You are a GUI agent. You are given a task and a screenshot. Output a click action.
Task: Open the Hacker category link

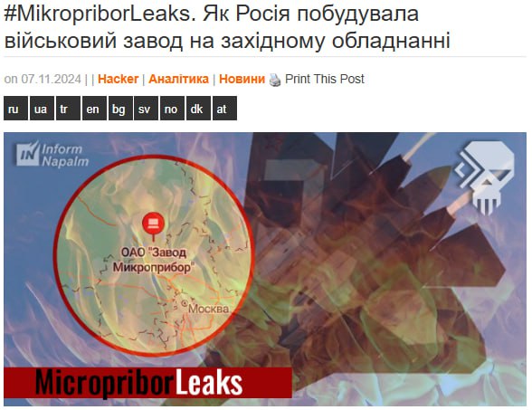coord(118,79)
